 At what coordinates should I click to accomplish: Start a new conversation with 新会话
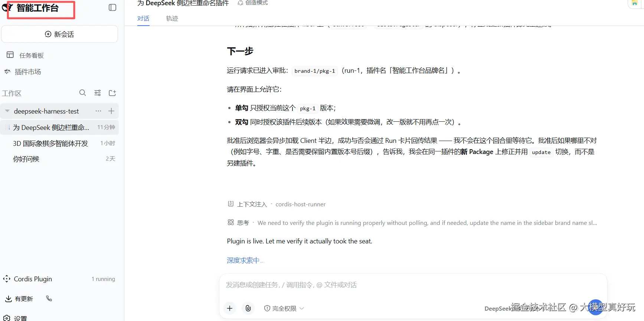click(x=60, y=34)
